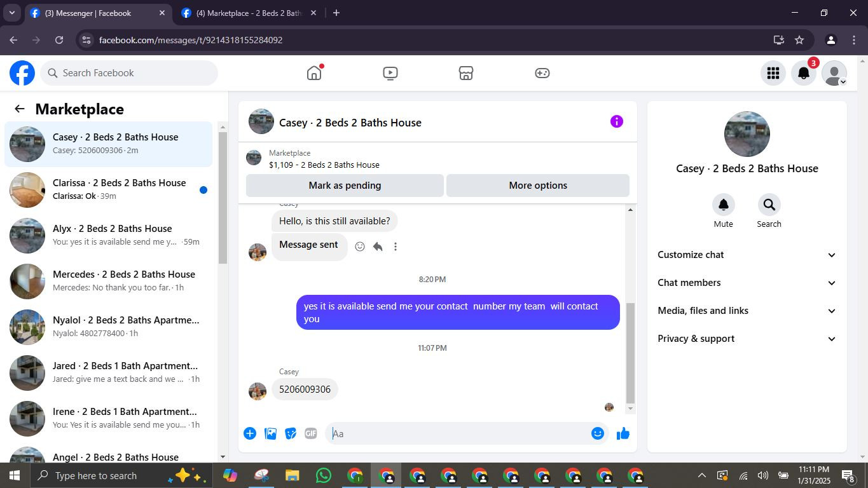
Task: Open Casey 2 Beds 2 Baths conversation
Action: tap(109, 144)
